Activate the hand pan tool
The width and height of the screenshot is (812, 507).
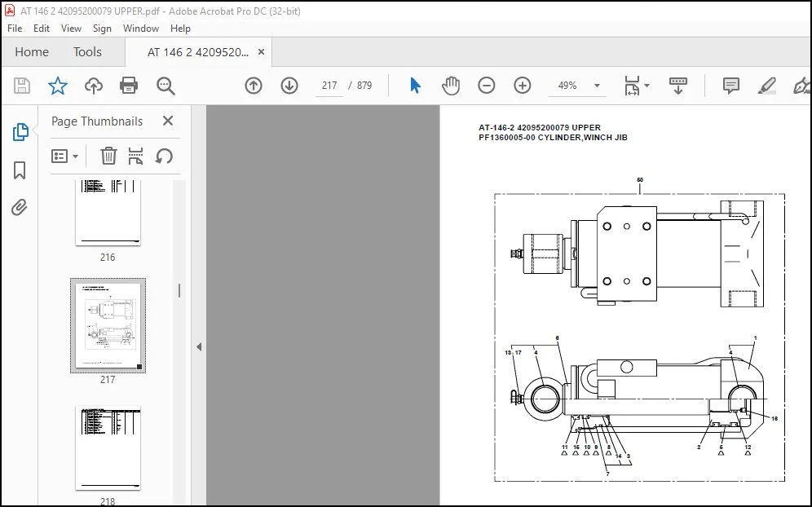click(451, 86)
